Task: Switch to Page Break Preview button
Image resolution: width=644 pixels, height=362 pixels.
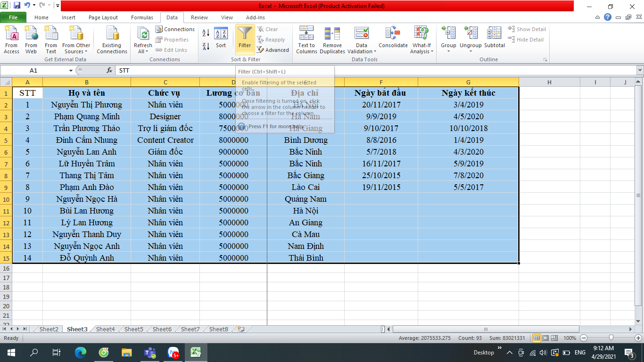Action: pos(555,338)
